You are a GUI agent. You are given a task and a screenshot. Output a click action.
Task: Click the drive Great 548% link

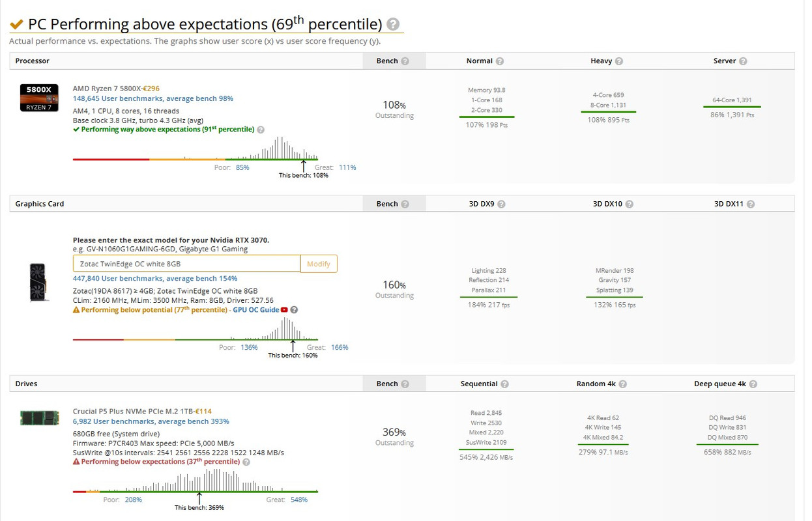point(298,500)
